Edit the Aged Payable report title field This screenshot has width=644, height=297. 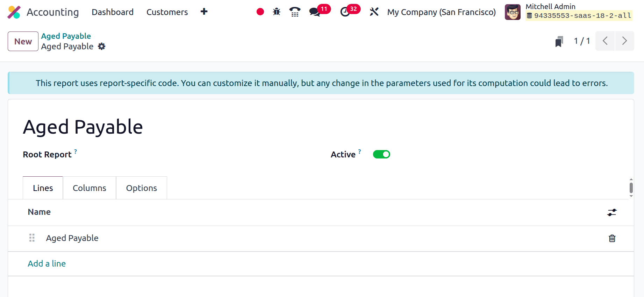pos(83,127)
